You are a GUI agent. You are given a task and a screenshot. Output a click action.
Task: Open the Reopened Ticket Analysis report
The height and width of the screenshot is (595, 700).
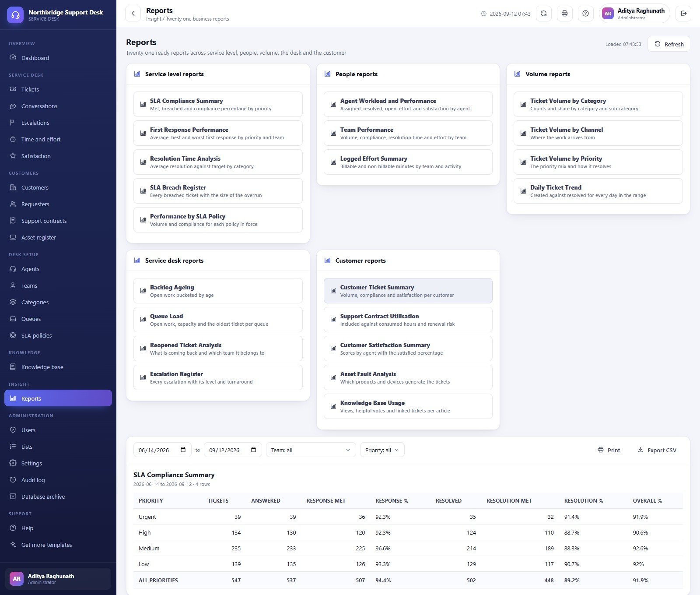[218, 349]
